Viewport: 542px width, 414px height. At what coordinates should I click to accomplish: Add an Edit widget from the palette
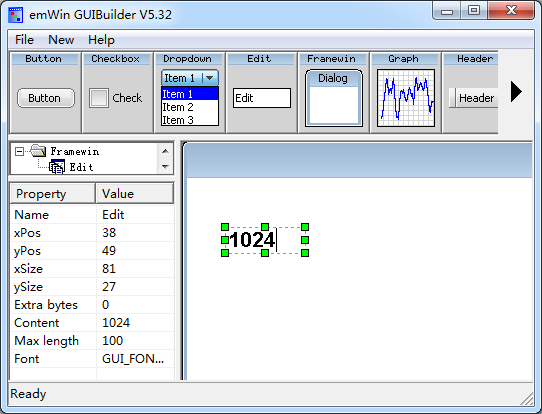click(262, 93)
